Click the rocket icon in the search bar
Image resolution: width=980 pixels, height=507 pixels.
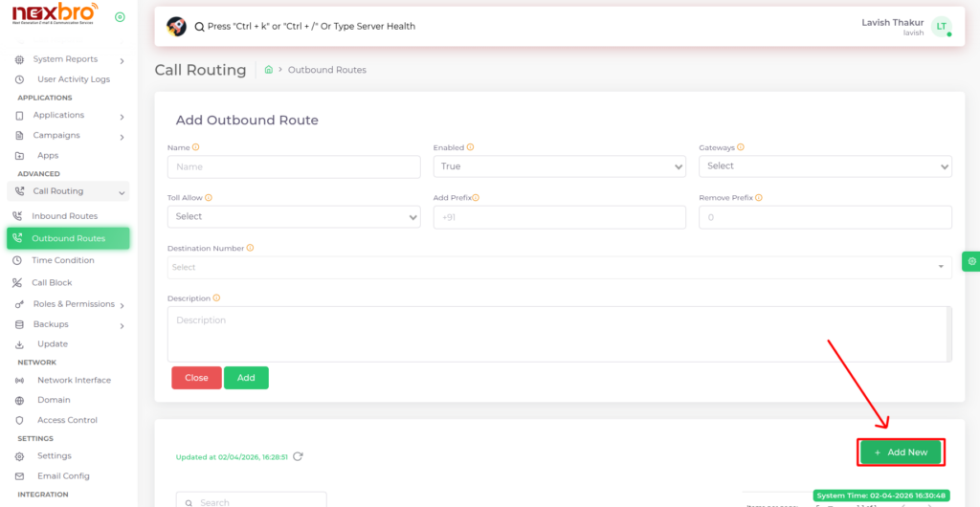pos(176,26)
